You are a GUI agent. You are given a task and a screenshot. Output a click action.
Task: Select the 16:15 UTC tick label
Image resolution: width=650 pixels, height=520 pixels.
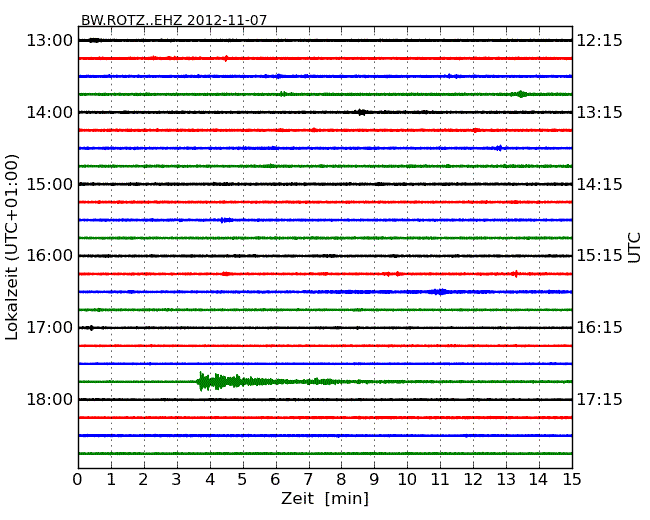600,328
